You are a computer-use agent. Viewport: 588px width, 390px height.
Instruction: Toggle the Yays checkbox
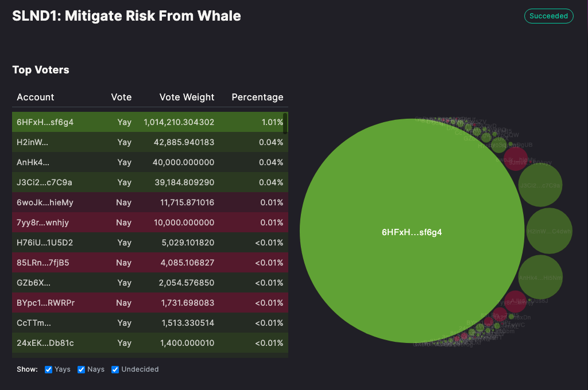click(x=49, y=369)
